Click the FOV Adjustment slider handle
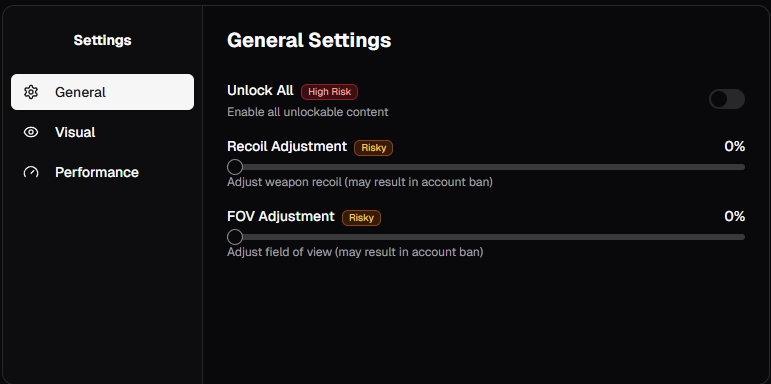This screenshot has height=384, width=771. pyautogui.click(x=235, y=237)
